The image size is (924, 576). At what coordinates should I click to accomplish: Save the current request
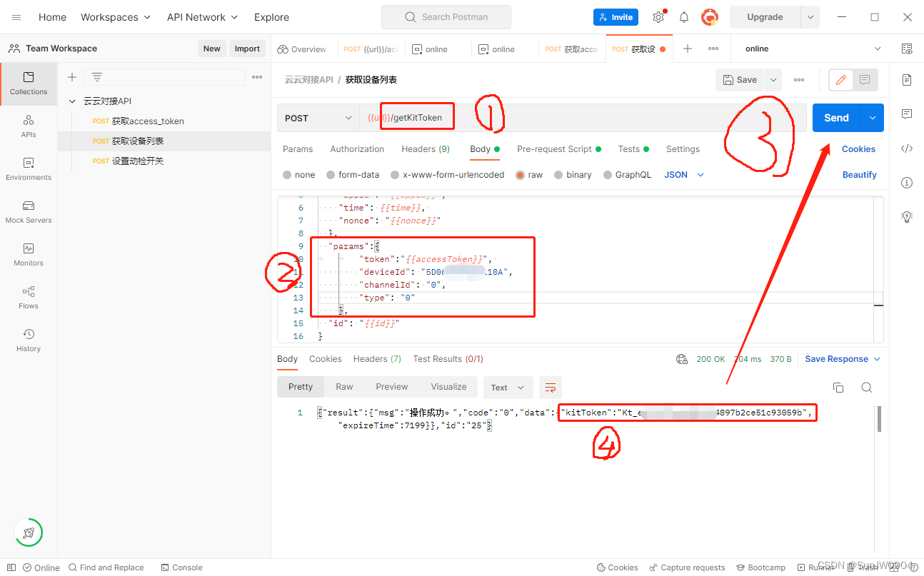[740, 80]
